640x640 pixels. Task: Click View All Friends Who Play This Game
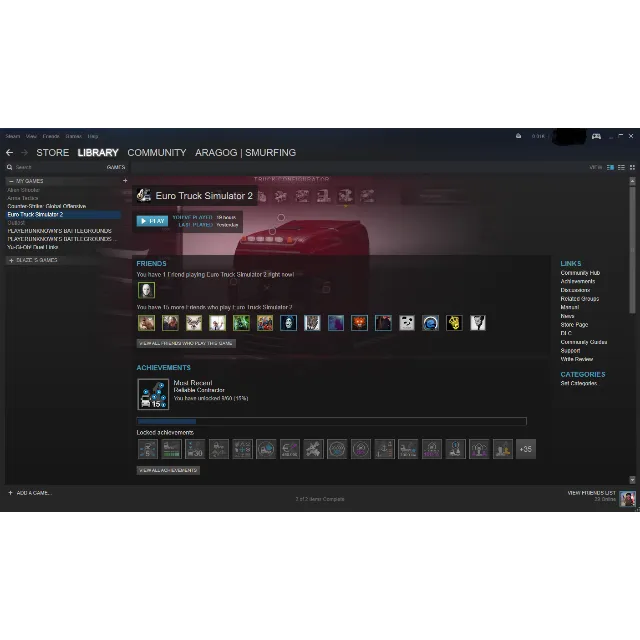click(186, 343)
